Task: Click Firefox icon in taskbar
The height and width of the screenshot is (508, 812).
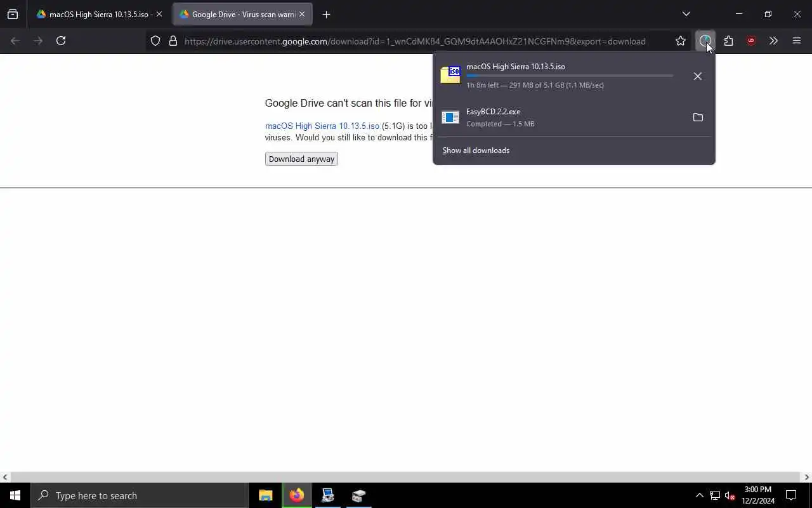Action: pyautogui.click(x=297, y=495)
